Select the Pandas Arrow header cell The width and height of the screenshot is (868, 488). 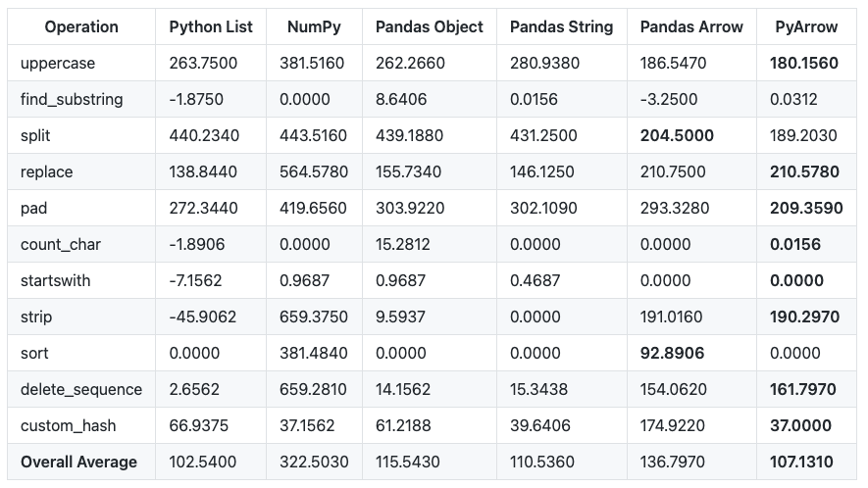click(691, 26)
